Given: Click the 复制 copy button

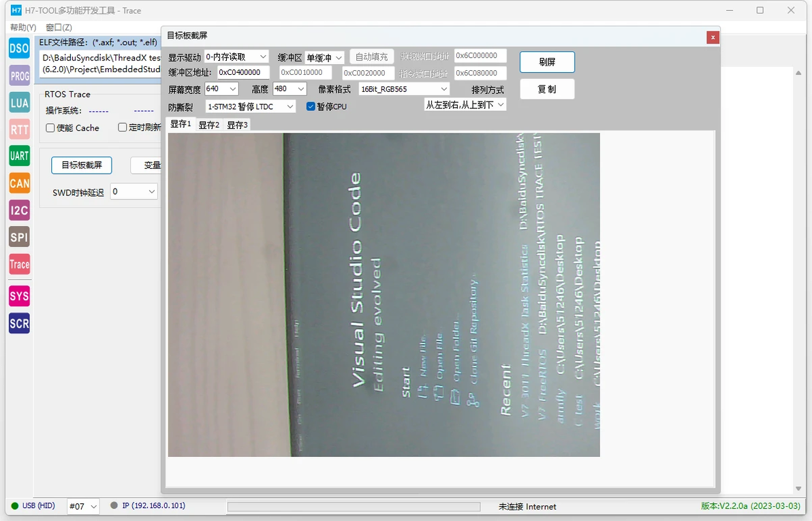Looking at the screenshot, I should pos(548,89).
